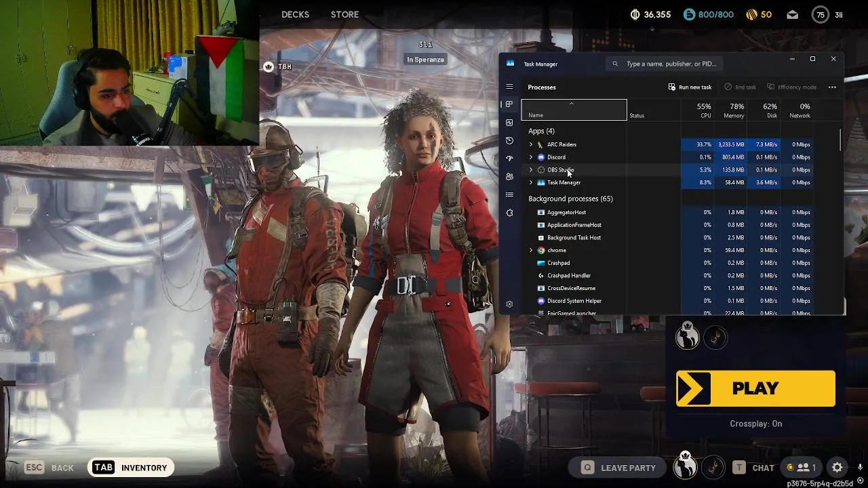Screen dimensions: 868x488
Task: Click the OBS Studio app icon in list
Action: tap(540, 170)
